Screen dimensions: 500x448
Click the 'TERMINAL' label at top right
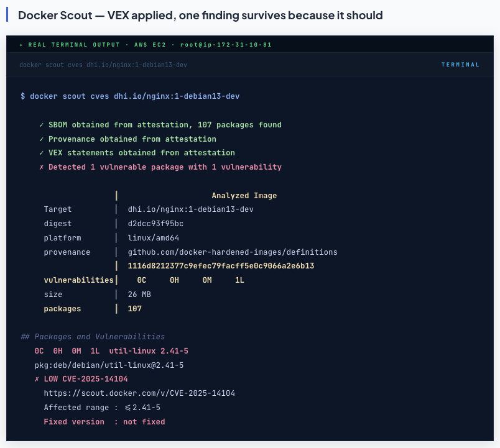460,65
